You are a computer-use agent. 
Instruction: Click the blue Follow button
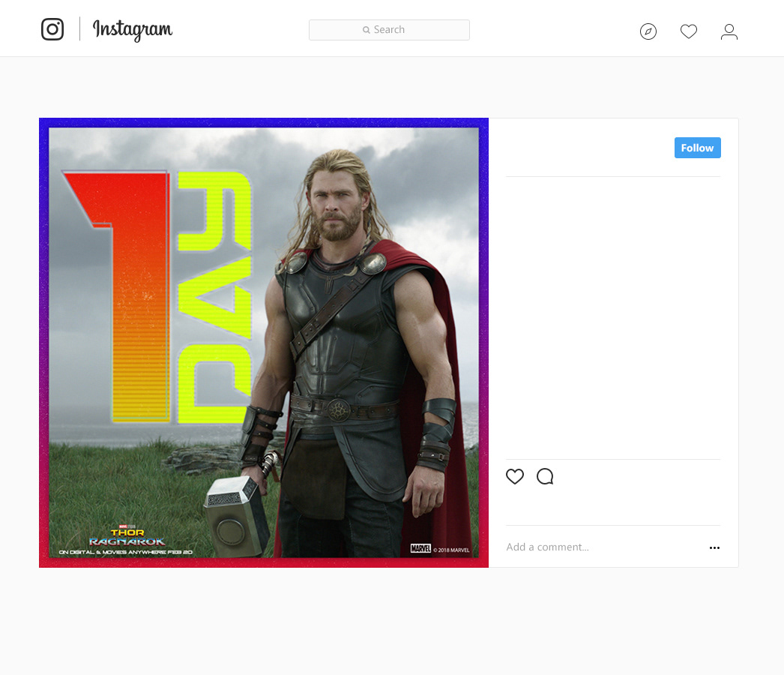click(698, 148)
